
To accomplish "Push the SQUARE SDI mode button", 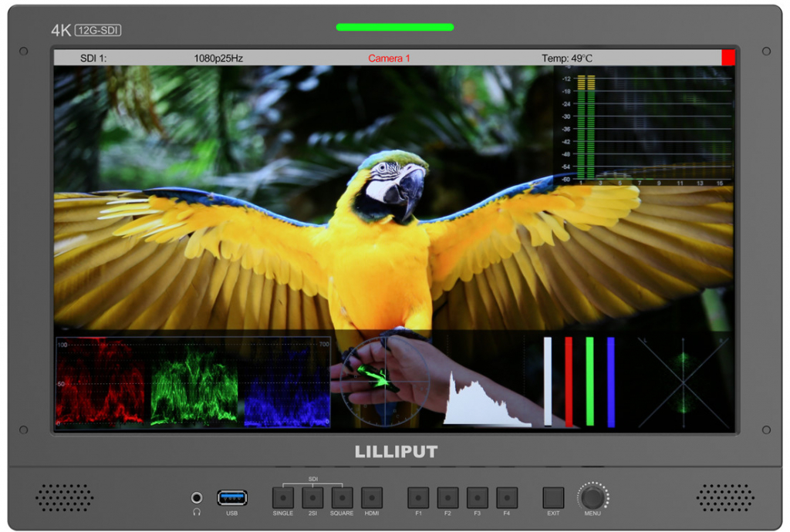I will click(x=342, y=498).
